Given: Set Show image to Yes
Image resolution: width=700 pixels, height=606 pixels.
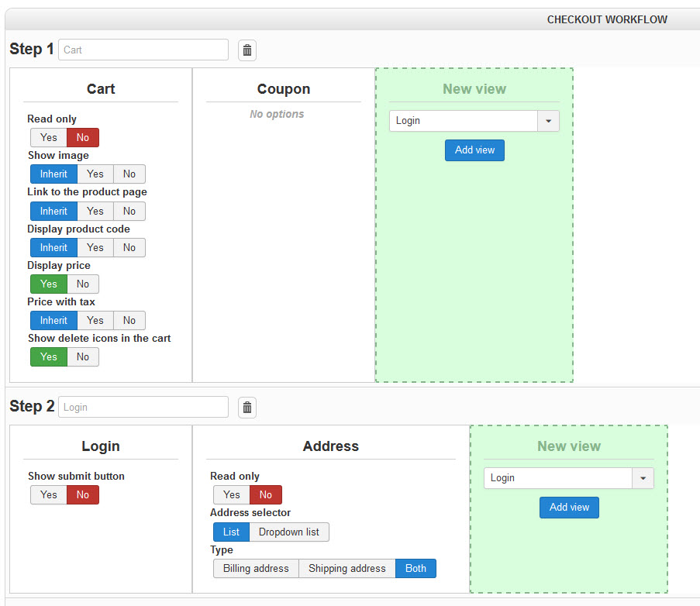Looking at the screenshot, I should [95, 174].
